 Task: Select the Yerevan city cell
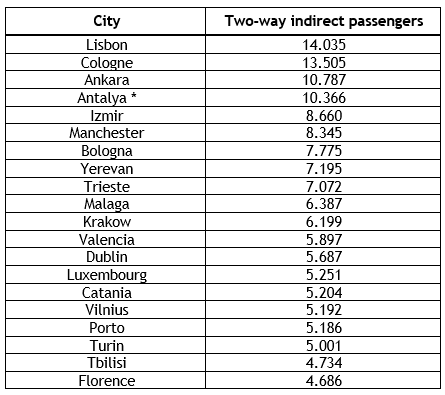(107, 169)
